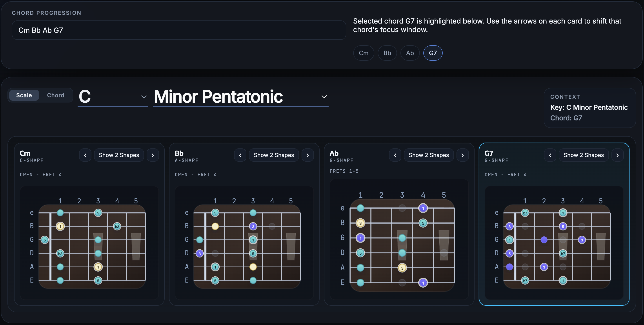Viewport: 644px width, 325px height.
Task: Click purple 1 on Ab G string
Action: click(x=360, y=238)
